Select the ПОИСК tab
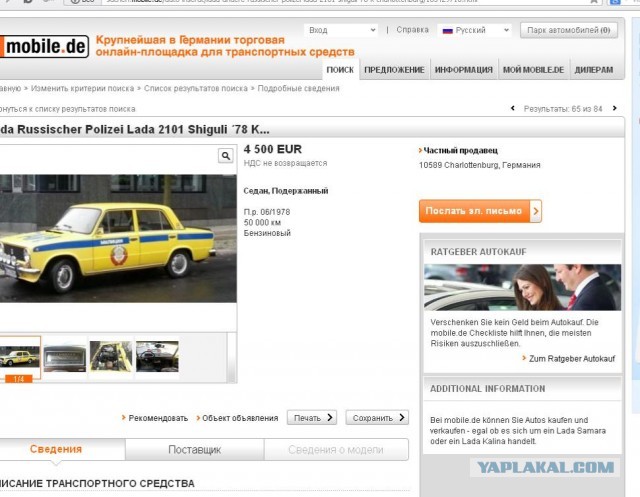Screen dimensions: 640x497 point(340,70)
